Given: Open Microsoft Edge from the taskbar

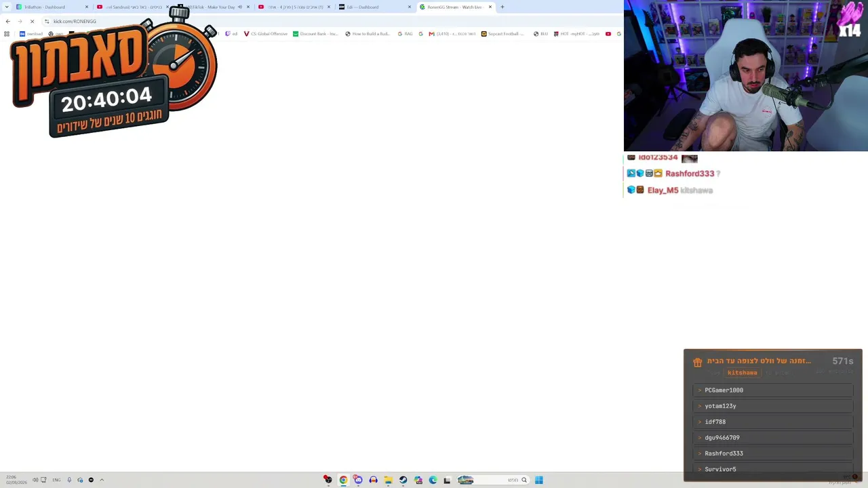Looking at the screenshot, I should (433, 480).
